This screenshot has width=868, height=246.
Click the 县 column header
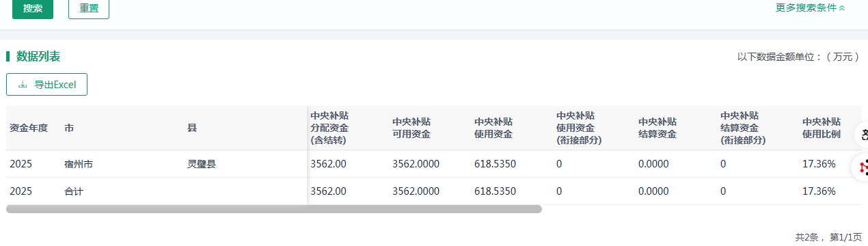pyautogui.click(x=192, y=128)
